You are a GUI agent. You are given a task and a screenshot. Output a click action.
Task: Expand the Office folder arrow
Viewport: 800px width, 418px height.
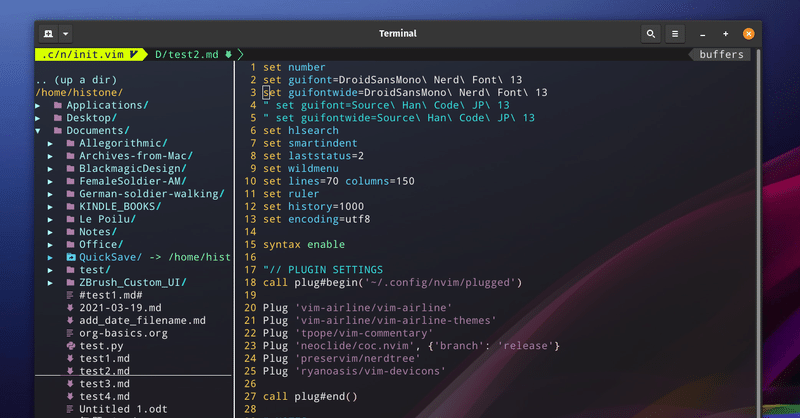point(50,244)
